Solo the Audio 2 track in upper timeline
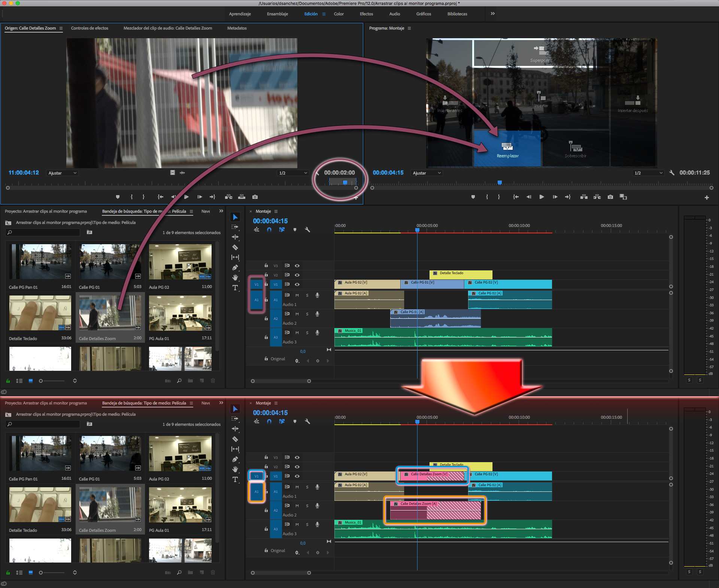Viewport: 719px width, 588px height. [307, 314]
